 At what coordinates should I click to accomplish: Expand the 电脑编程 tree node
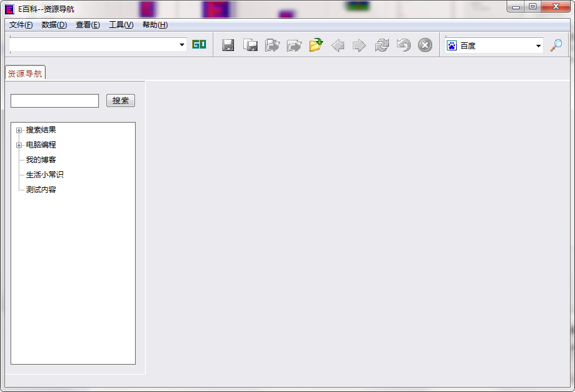point(19,145)
